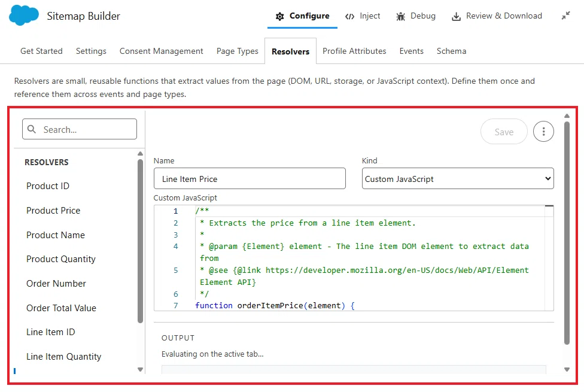Click code line 7 function orderItemPrice

click(x=275, y=306)
